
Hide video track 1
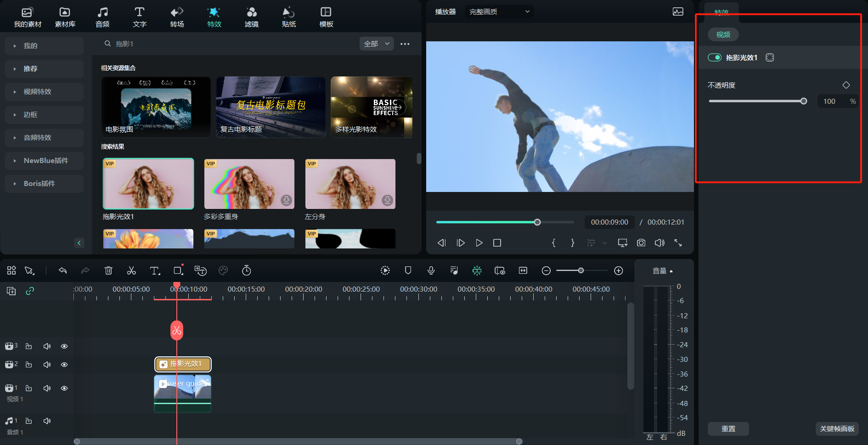pyautogui.click(x=64, y=388)
